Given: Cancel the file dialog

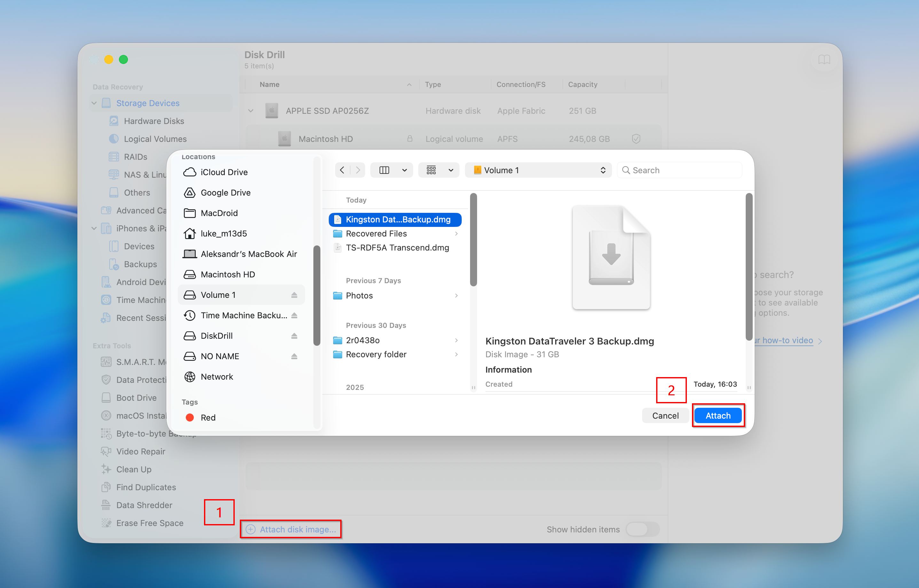Looking at the screenshot, I should click(x=665, y=415).
